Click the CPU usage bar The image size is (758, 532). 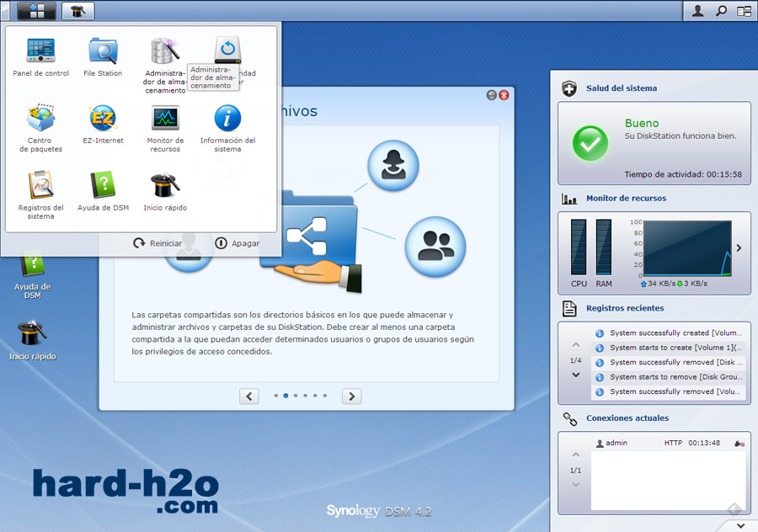pyautogui.click(x=579, y=247)
